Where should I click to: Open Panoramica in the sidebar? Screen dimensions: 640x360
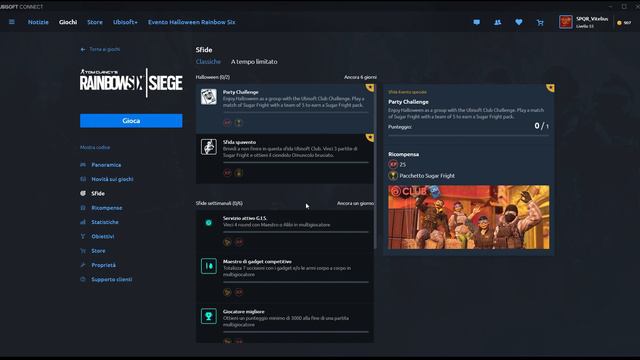[106, 165]
